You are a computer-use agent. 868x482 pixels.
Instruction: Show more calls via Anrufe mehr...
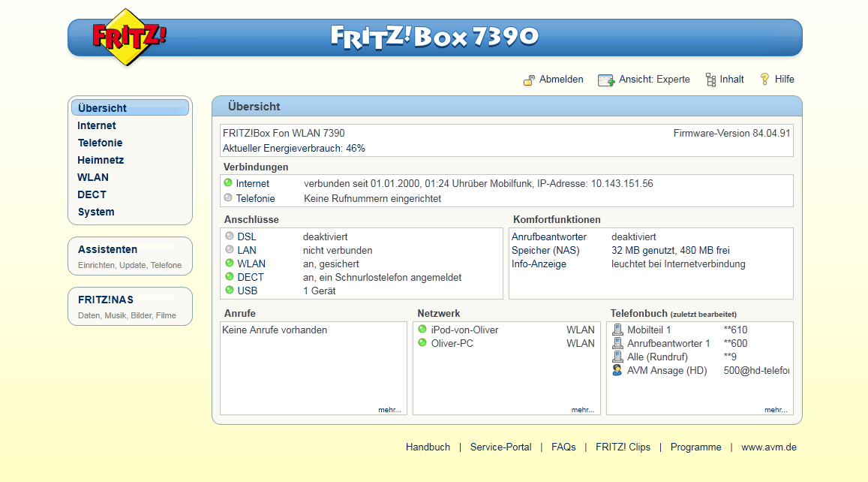click(389, 409)
